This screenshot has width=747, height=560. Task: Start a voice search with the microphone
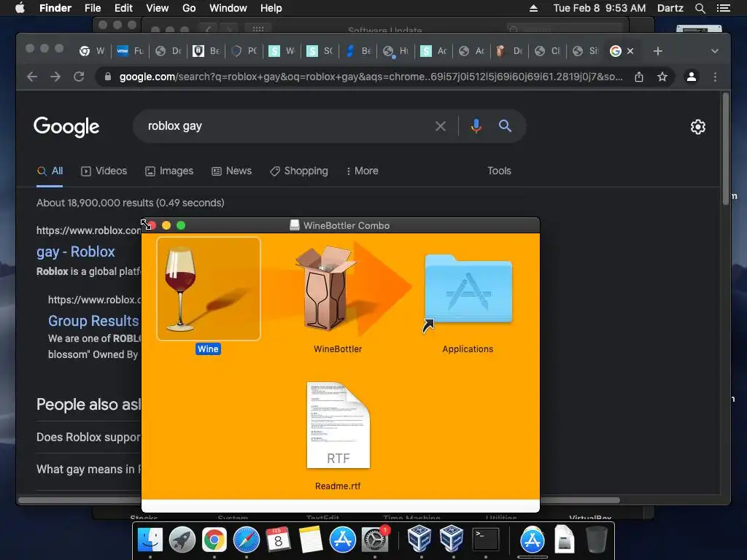point(476,126)
